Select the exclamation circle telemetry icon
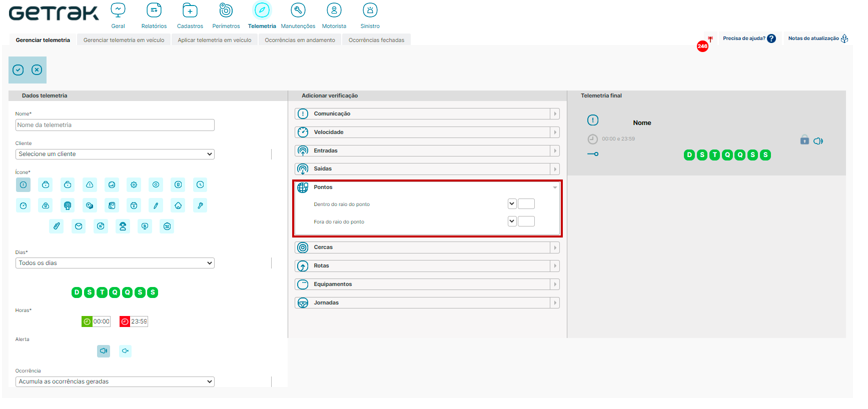The height and width of the screenshot is (409, 868). pos(24,185)
